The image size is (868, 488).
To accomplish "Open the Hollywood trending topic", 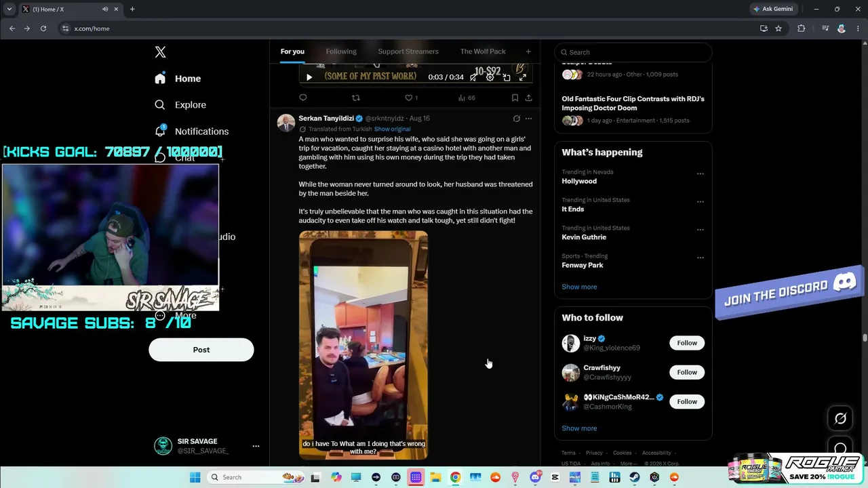I will pyautogui.click(x=579, y=181).
